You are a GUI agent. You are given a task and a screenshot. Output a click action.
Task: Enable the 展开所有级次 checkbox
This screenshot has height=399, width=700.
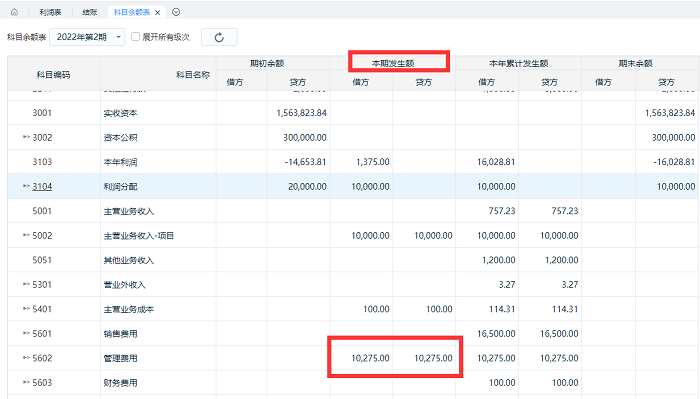[x=135, y=37]
